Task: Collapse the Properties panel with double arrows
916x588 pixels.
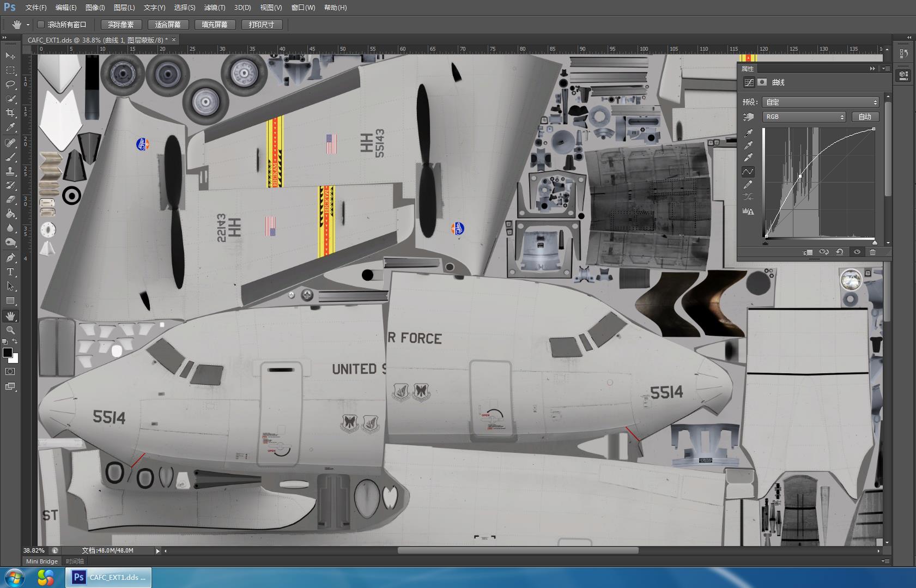Action: (x=872, y=69)
